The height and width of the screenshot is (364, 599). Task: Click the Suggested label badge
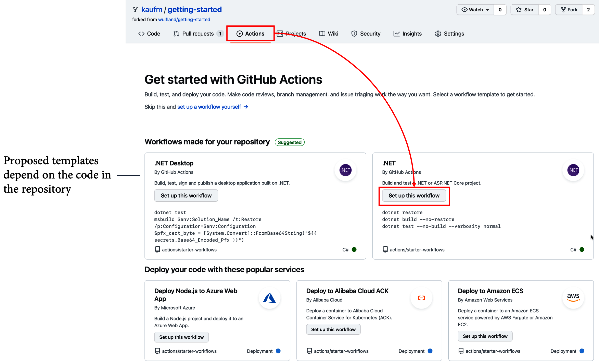click(290, 142)
